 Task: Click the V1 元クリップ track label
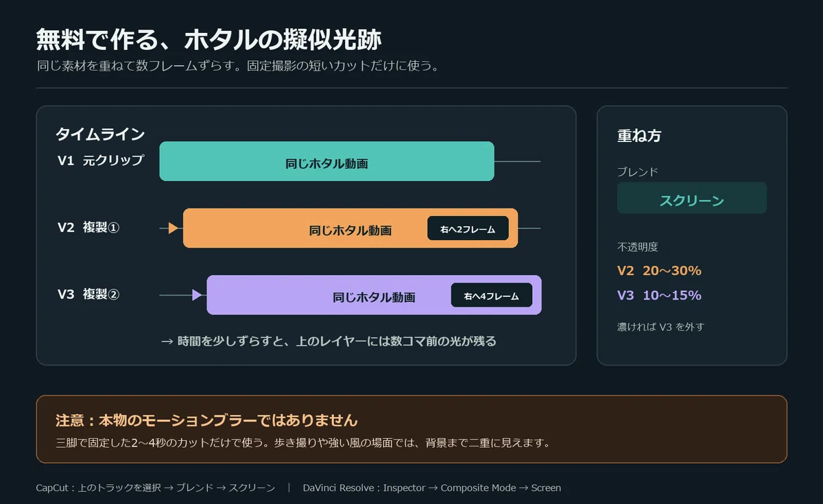coord(101,160)
